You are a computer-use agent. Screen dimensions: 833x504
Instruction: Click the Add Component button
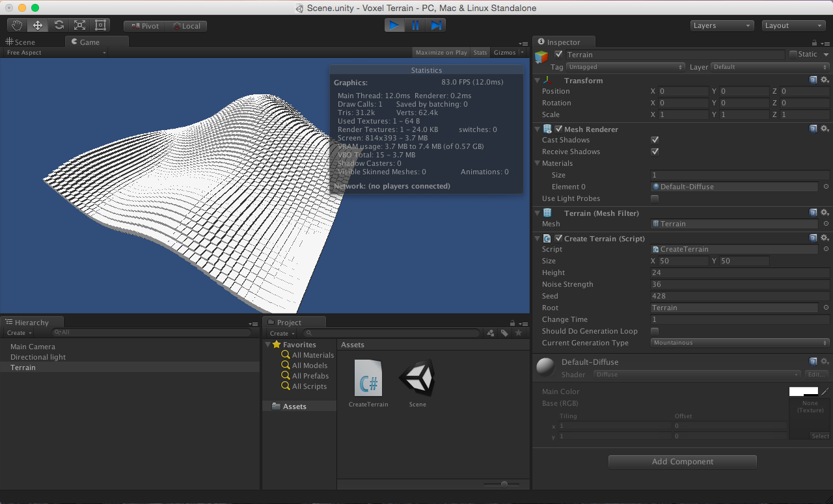(682, 462)
